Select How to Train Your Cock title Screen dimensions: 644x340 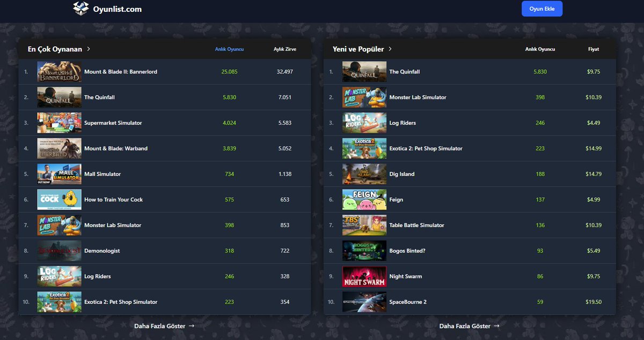114,199
